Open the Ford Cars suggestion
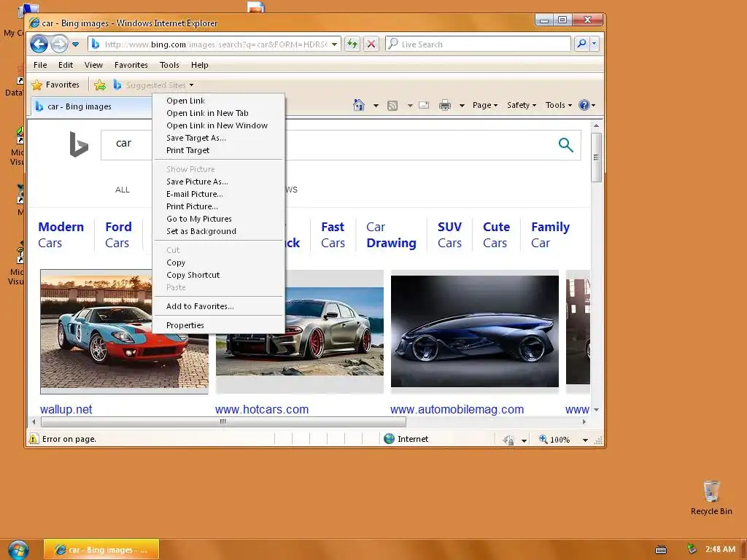This screenshot has width=747, height=560. tap(118, 235)
